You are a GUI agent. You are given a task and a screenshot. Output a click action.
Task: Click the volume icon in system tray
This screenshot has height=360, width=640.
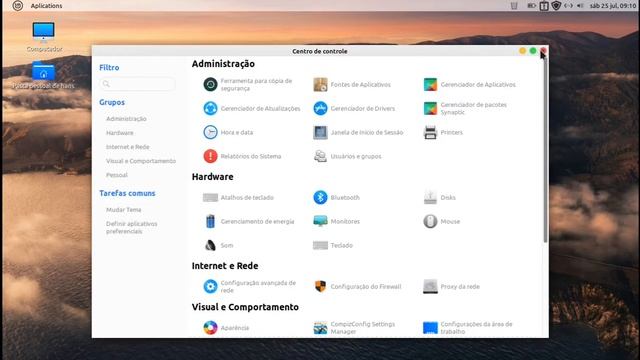580,6
